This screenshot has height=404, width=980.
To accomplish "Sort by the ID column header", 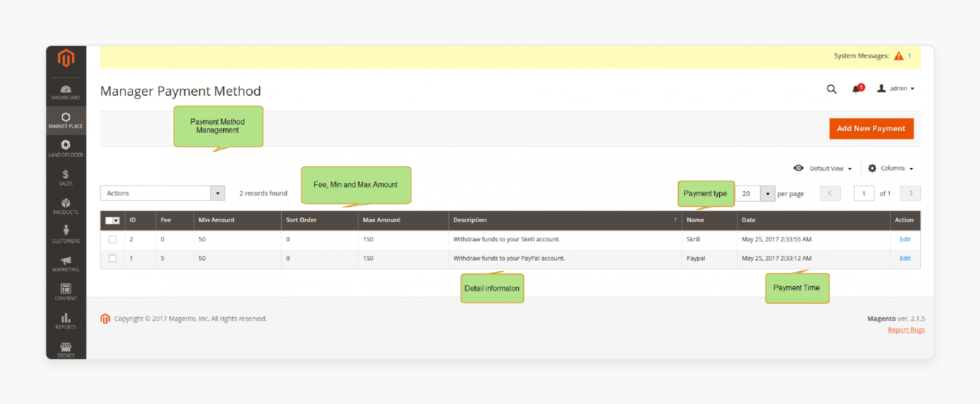I will click(140, 220).
